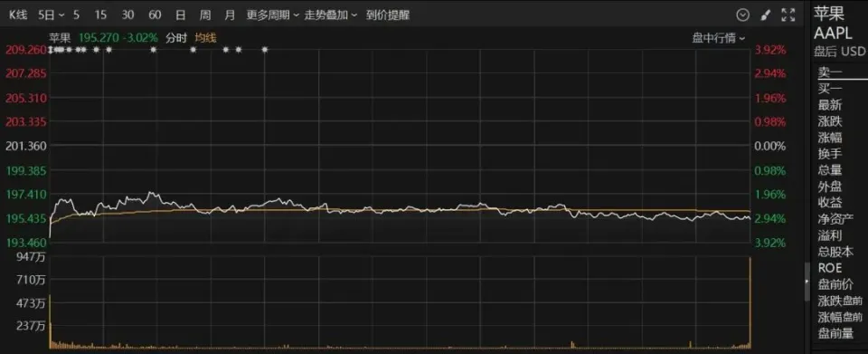The height and width of the screenshot is (354, 868).
Task: Click the 到价提醒 price alert button
Action: click(388, 15)
